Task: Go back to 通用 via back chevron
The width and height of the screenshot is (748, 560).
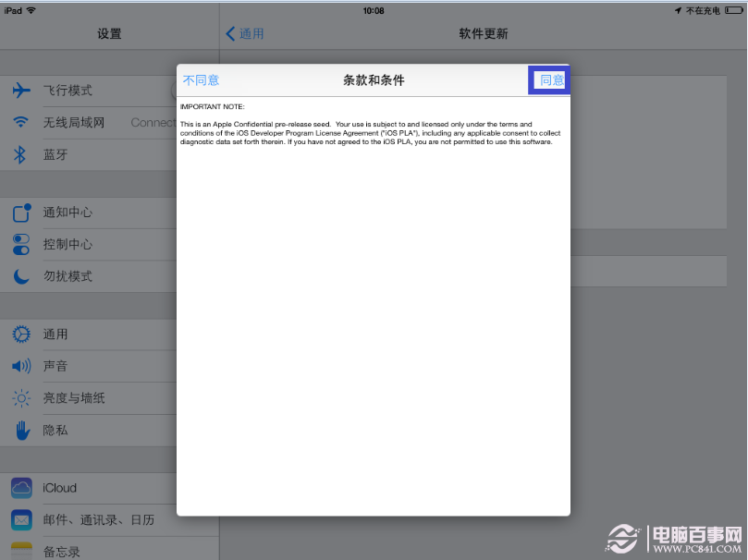Action: coord(245,34)
